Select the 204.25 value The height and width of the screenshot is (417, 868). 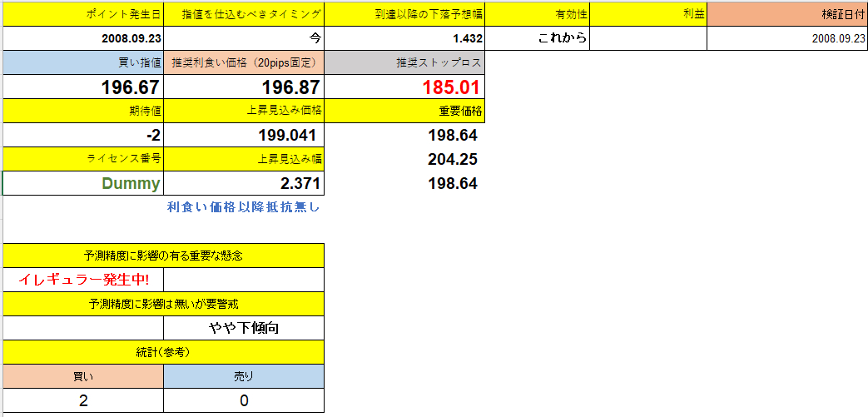(x=452, y=160)
